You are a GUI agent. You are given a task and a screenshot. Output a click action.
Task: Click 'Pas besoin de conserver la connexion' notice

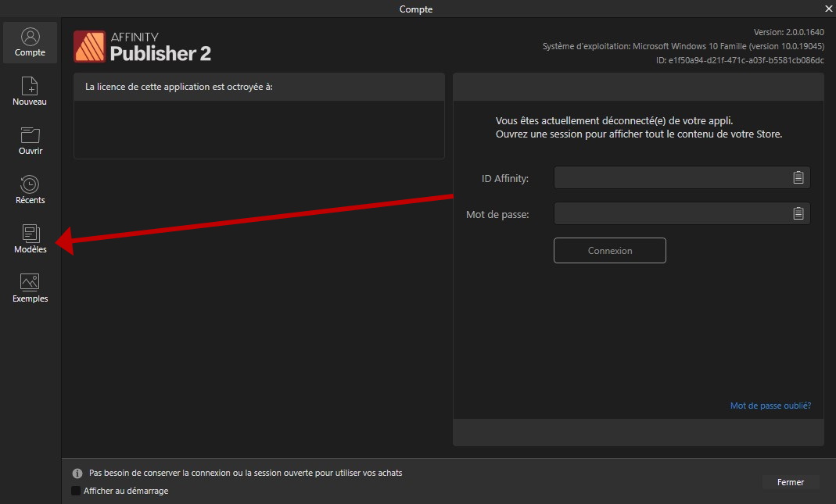246,473
